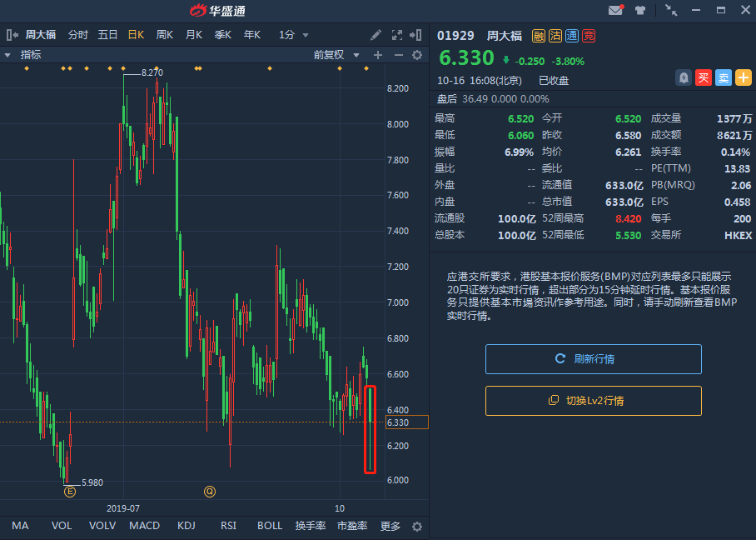Click the 交易所 value HKEX

739,236
